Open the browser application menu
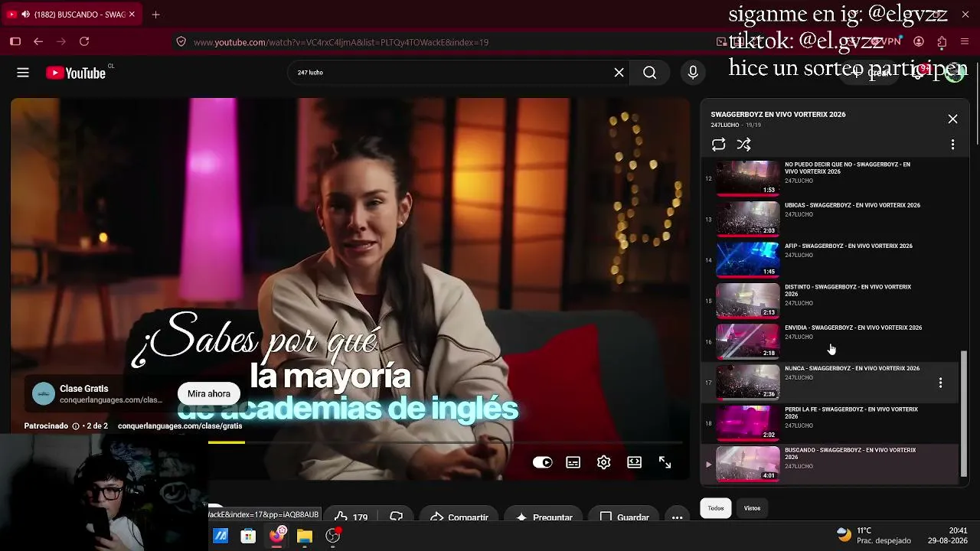The image size is (980, 551). [x=964, y=41]
